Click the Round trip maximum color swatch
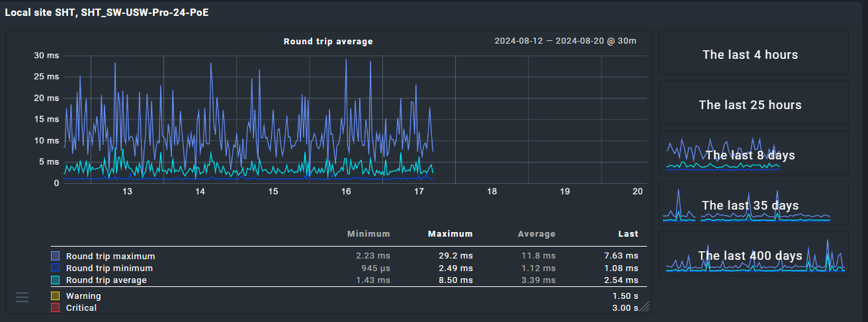 (56, 256)
